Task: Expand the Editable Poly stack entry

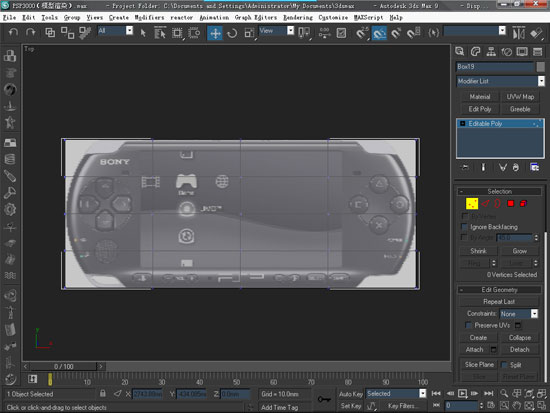Action: [463, 124]
